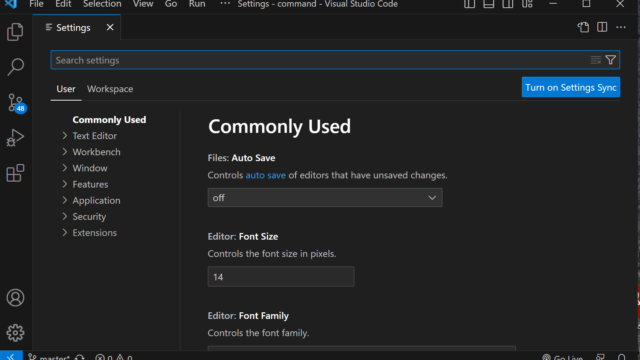Close the Settings editor tab
Screen dimensions: 640x360
pyautogui.click(x=110, y=27)
